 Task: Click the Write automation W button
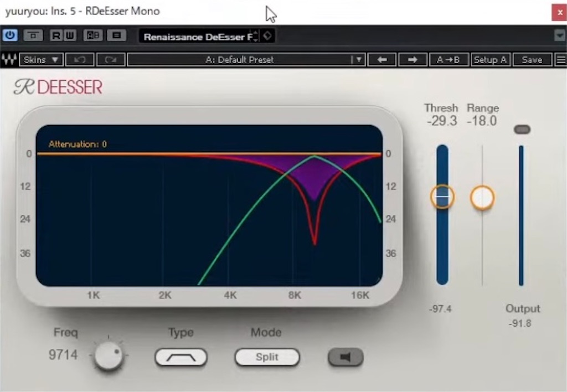[x=70, y=35]
